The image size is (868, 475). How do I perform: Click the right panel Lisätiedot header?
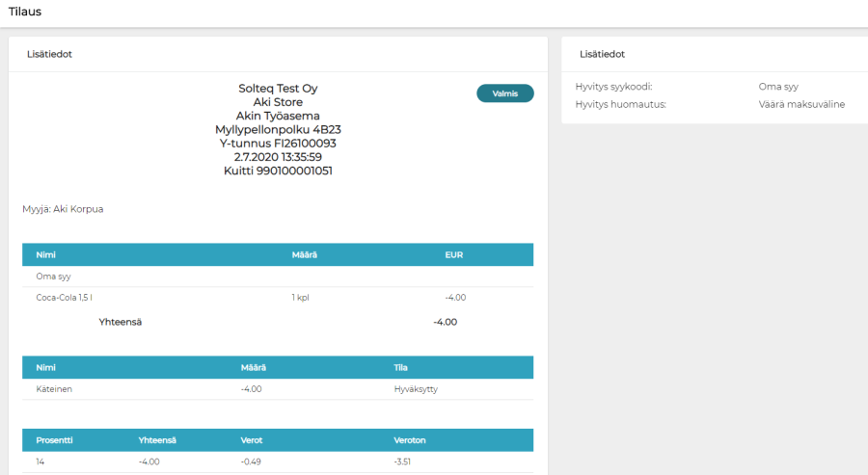pyautogui.click(x=603, y=54)
